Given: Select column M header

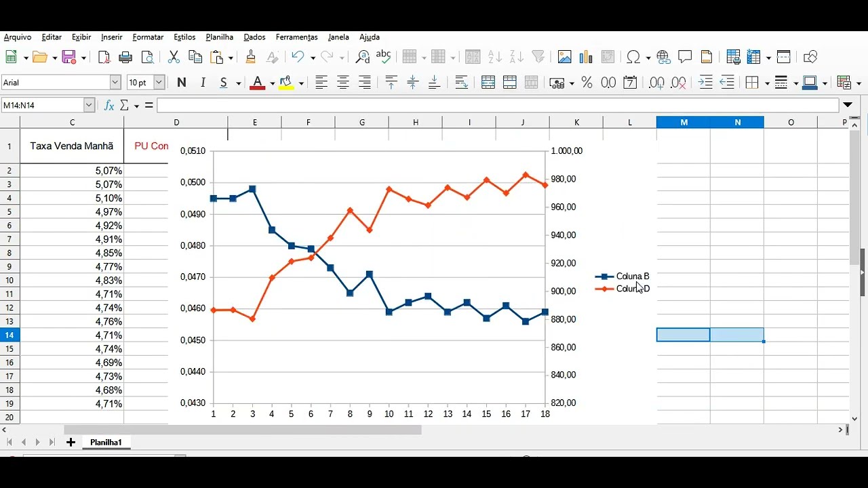Looking at the screenshot, I should [x=684, y=123].
